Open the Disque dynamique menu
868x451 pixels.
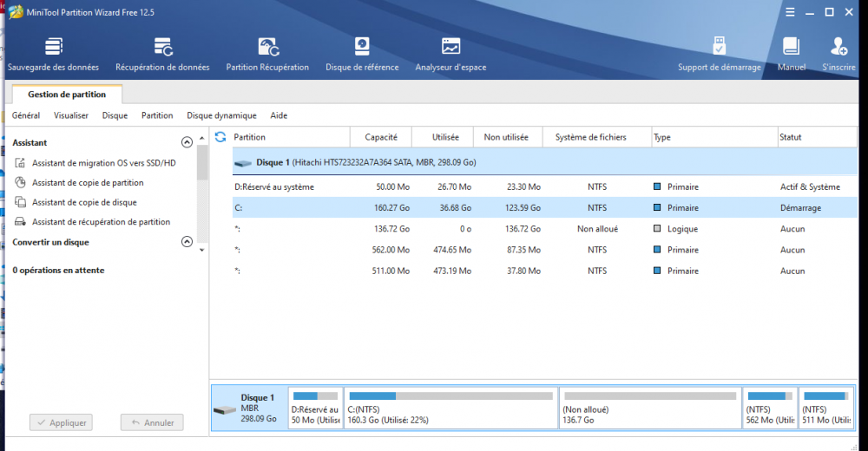(221, 115)
